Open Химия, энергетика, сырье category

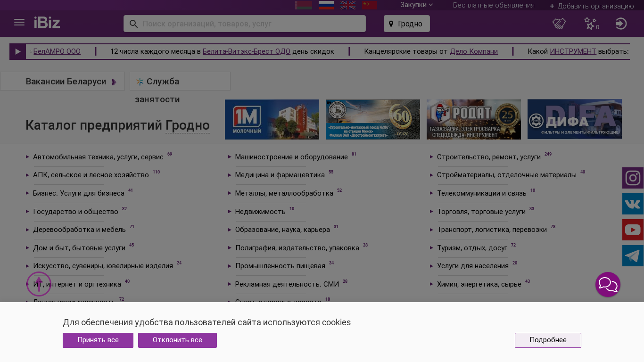tap(479, 284)
